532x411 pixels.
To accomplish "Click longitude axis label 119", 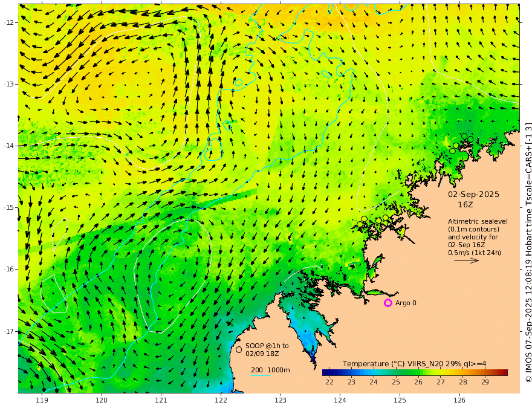I will [42, 400].
